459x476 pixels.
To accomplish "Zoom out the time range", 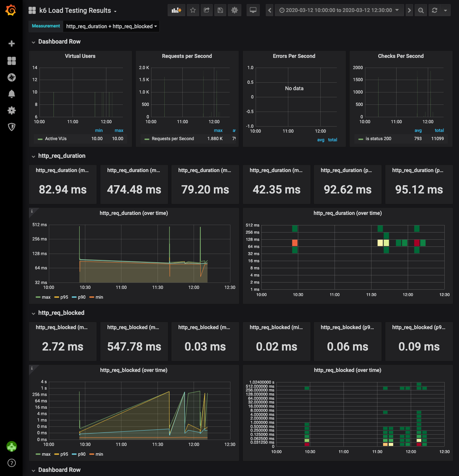I will [x=421, y=10].
